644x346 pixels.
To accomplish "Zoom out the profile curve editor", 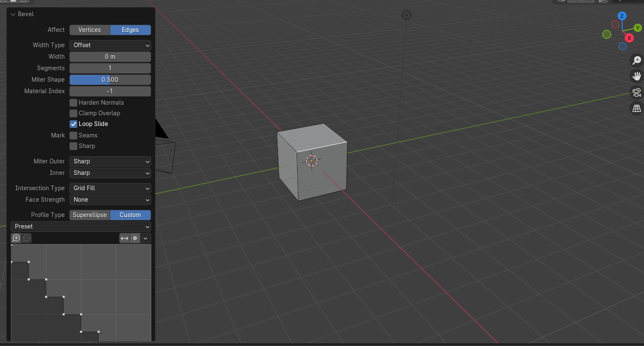I will point(27,238).
